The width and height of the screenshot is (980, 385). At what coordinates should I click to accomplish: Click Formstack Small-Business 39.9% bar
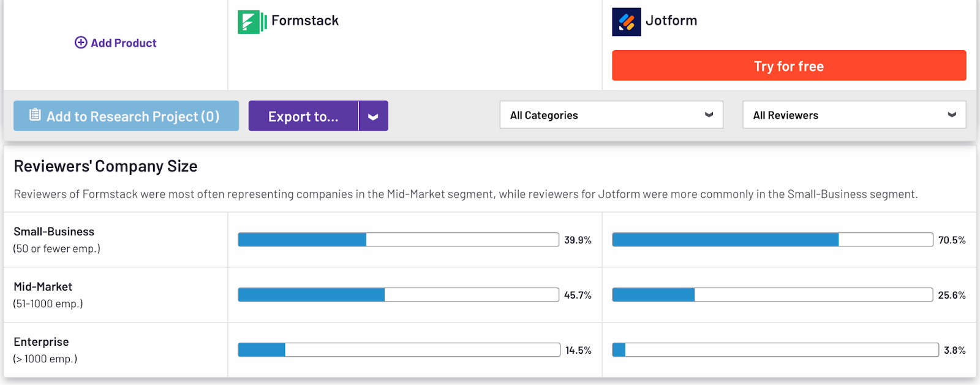pos(398,240)
